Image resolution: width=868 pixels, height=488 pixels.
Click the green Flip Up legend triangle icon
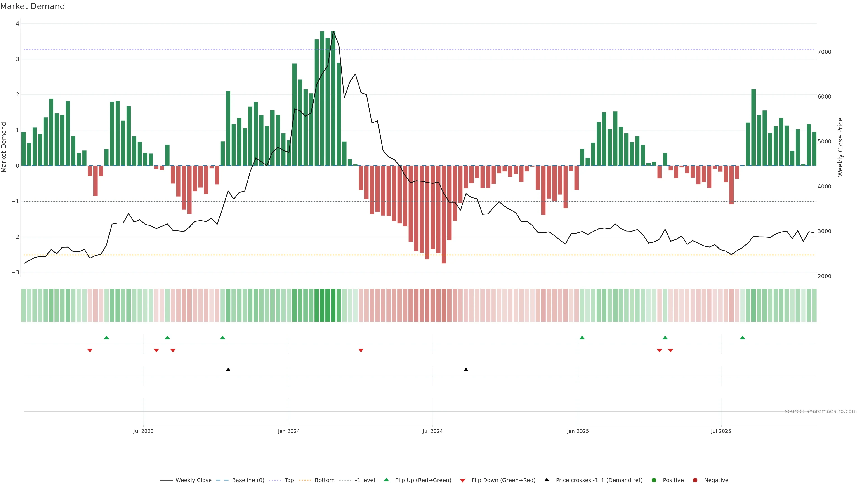pyautogui.click(x=387, y=480)
